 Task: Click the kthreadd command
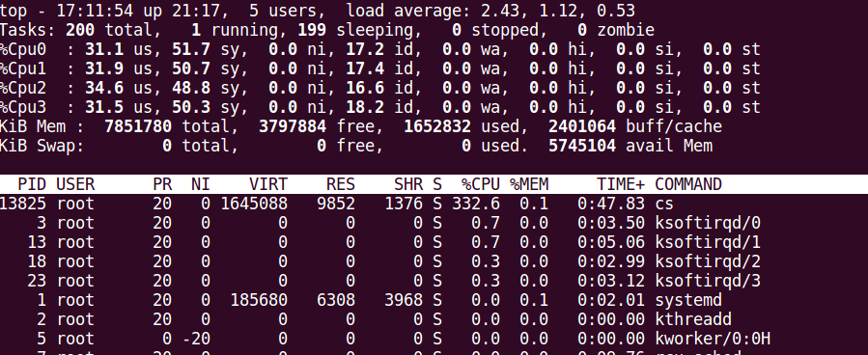[x=693, y=319]
